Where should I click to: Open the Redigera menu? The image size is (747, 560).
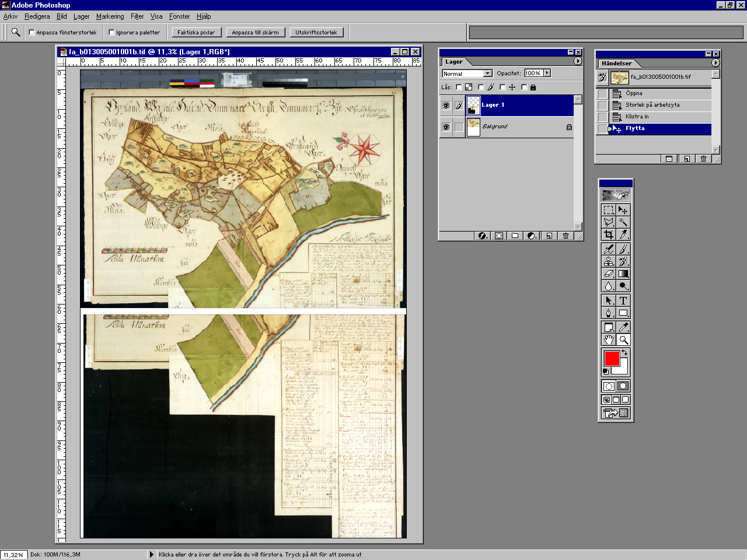pos(37,16)
